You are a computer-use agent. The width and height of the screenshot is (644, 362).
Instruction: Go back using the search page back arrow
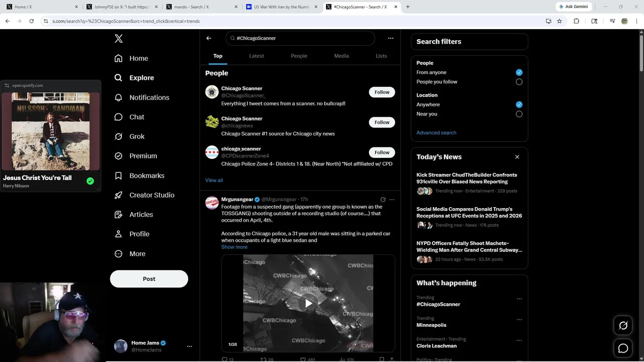pos(209,38)
